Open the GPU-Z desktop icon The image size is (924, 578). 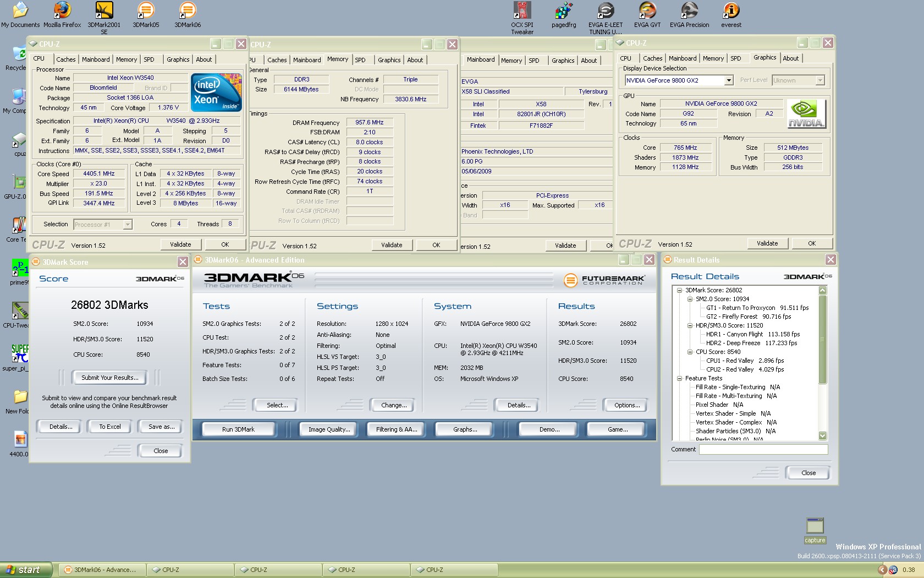tap(16, 187)
